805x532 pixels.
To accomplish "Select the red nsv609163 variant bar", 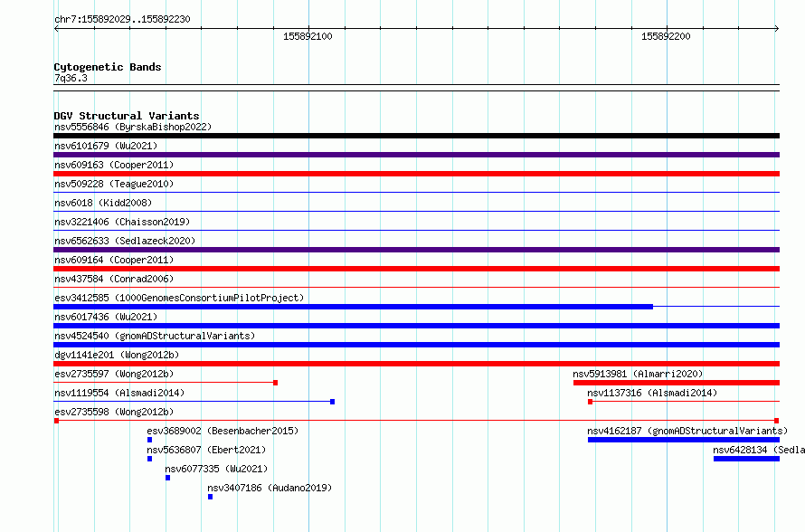I will tap(416, 174).
